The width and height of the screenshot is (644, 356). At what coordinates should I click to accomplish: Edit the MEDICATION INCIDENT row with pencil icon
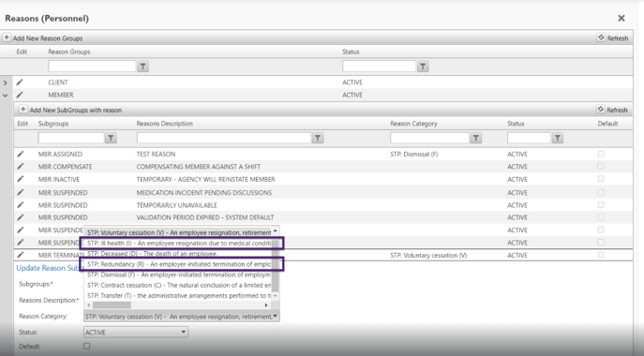click(20, 193)
